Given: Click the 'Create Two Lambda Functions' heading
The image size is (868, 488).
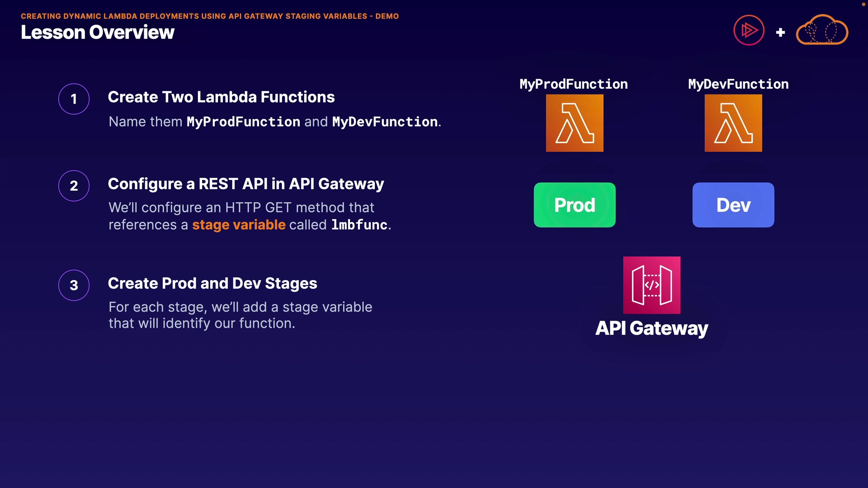Looking at the screenshot, I should [x=221, y=97].
